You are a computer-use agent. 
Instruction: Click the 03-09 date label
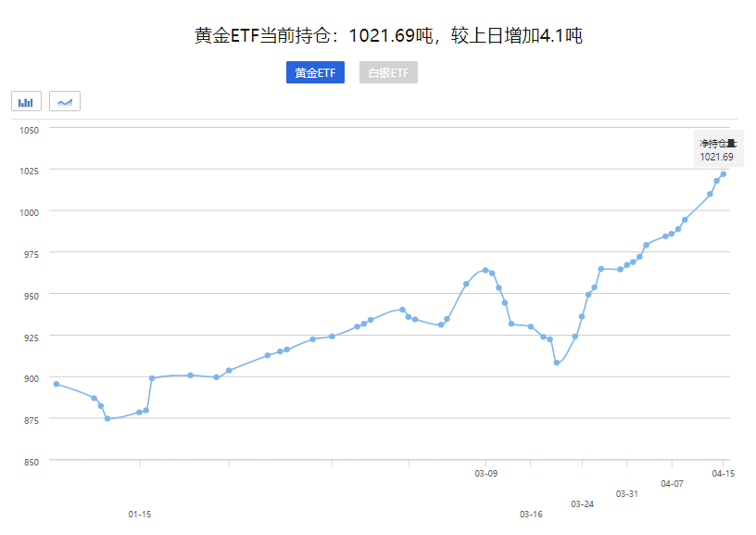pyautogui.click(x=485, y=473)
